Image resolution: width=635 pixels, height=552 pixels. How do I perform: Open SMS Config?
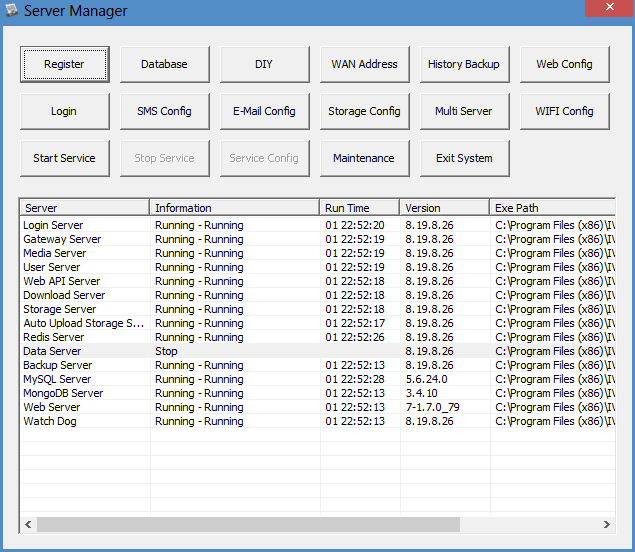pos(165,111)
